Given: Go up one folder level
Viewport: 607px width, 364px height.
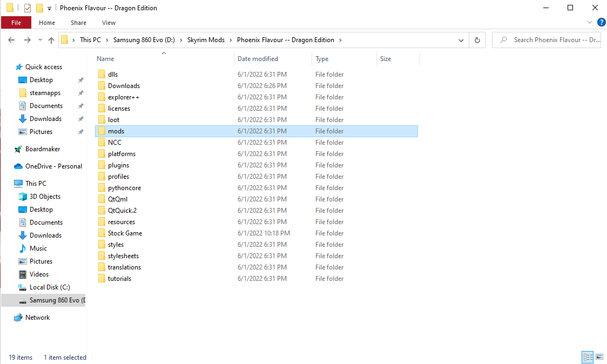Looking at the screenshot, I should click(51, 40).
